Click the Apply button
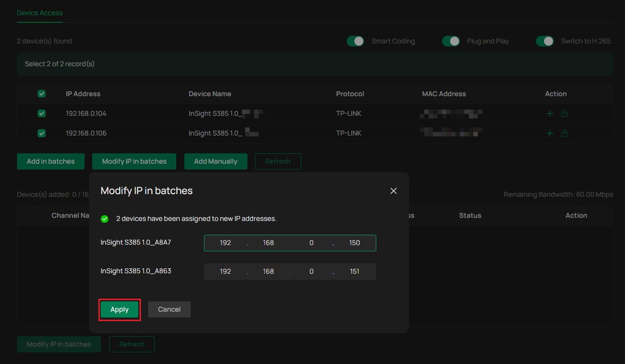Screen dimensions: 625x364 (119, 309)
